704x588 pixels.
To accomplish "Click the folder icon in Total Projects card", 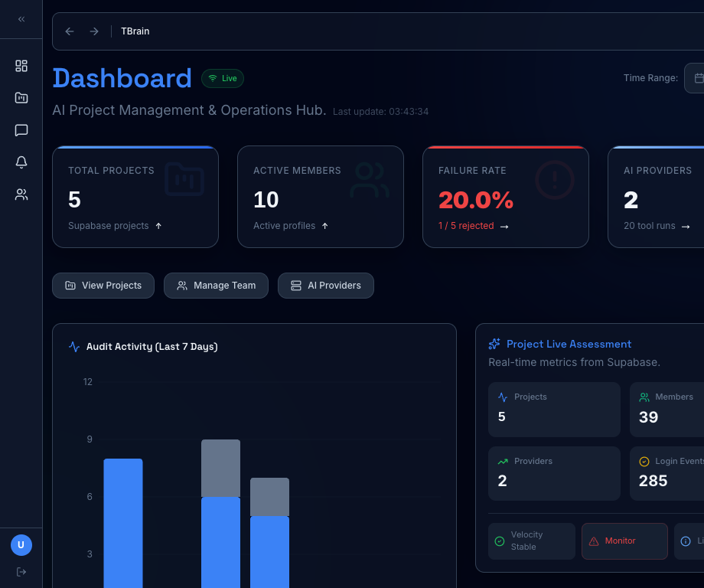I will click(x=184, y=179).
